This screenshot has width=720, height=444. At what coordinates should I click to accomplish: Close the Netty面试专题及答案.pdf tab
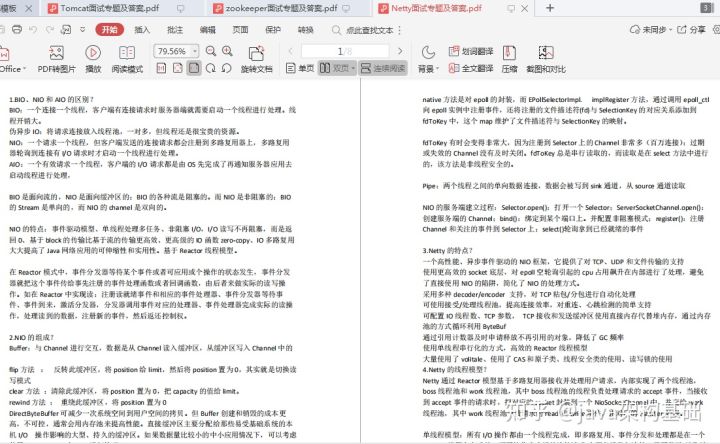coord(525,8)
